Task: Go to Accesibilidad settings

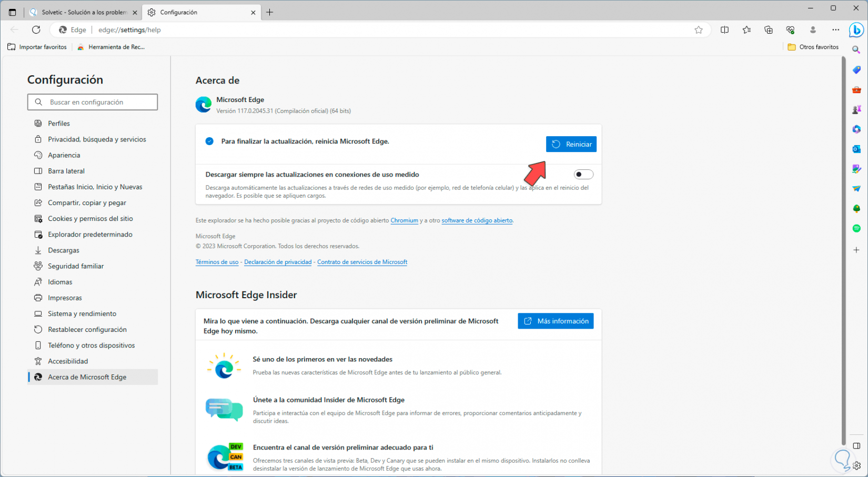Action: click(93, 361)
